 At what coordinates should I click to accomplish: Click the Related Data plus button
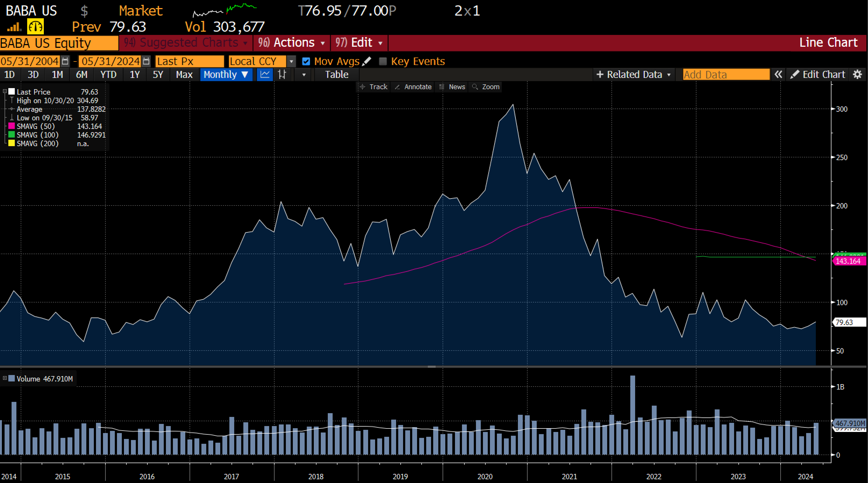pyautogui.click(x=634, y=74)
